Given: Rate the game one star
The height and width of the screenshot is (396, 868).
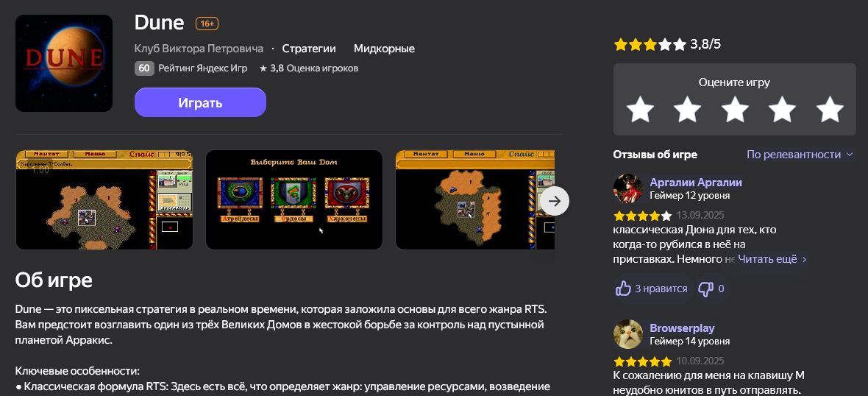Looking at the screenshot, I should pyautogui.click(x=639, y=109).
